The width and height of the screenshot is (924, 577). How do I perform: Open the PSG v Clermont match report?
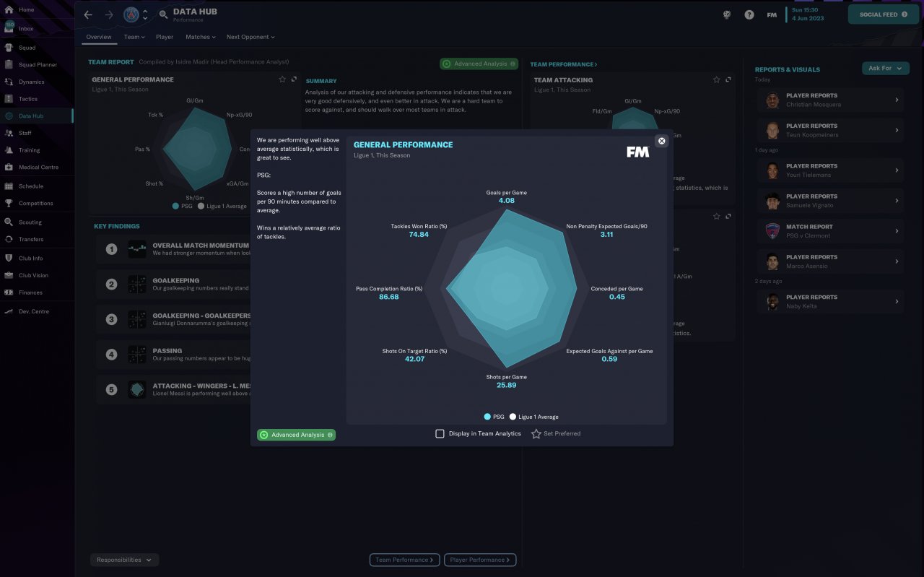[831, 231]
